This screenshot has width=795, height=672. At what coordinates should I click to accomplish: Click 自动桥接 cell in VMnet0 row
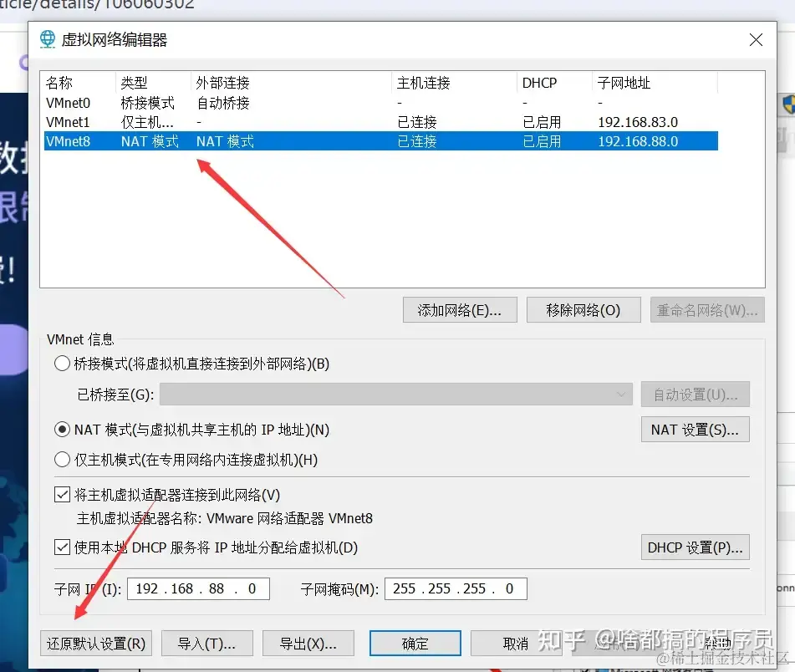pyautogui.click(x=223, y=103)
